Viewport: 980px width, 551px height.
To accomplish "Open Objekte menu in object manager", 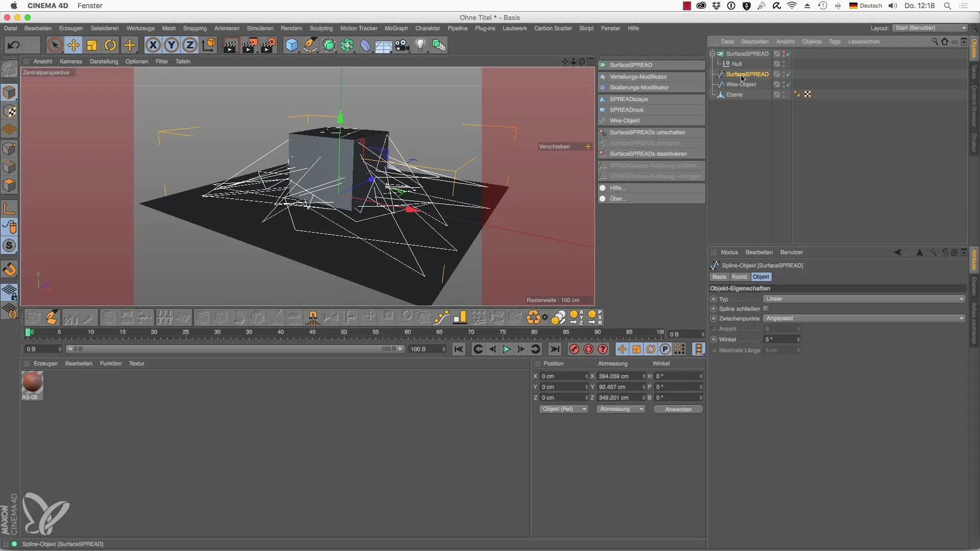I will 812,41.
